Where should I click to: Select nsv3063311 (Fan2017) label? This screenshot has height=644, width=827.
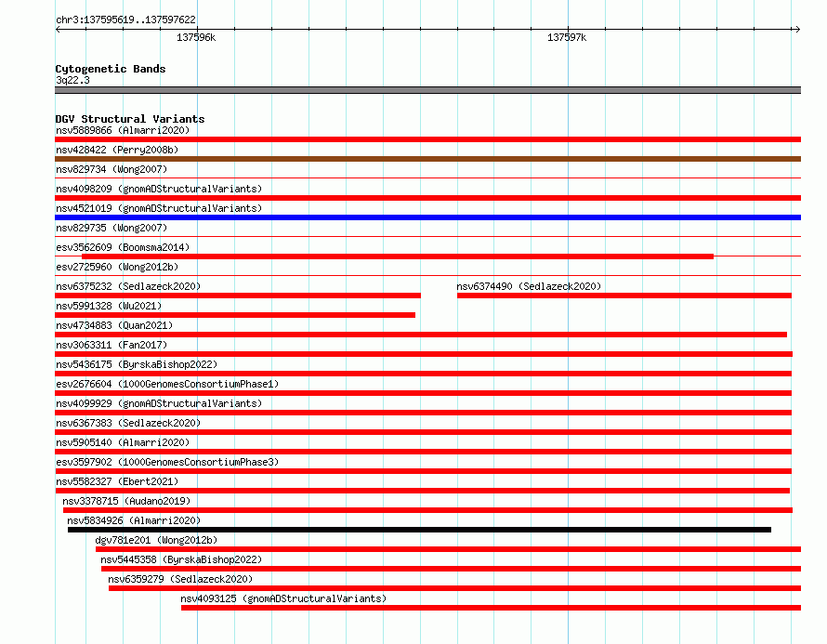coord(112,345)
